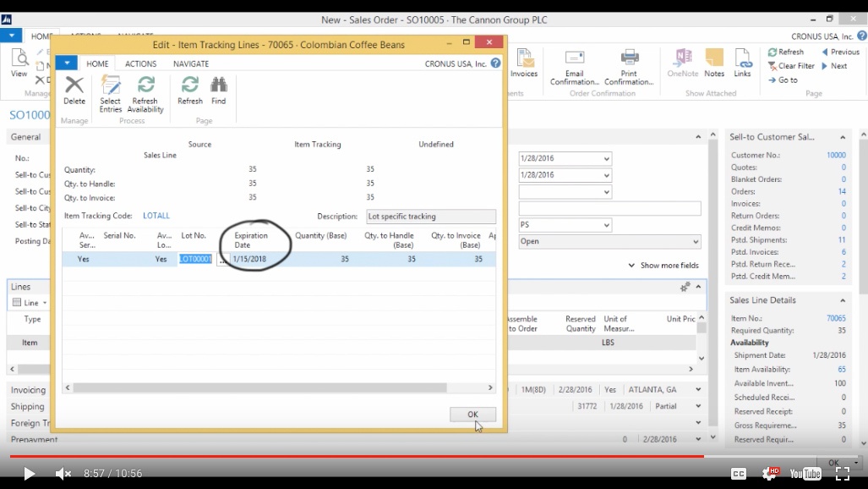
Task: Open video quality settings gear
Action: click(770, 474)
